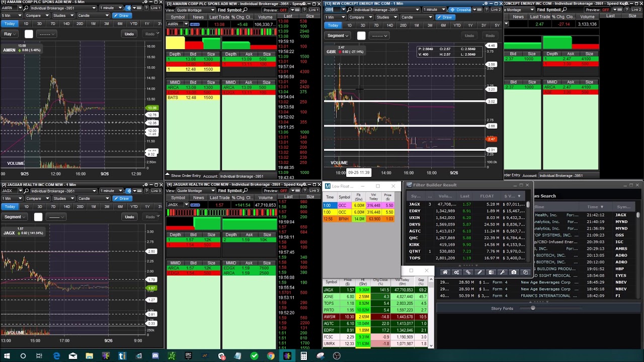Open Google Chrome from the taskbar

coord(271,356)
